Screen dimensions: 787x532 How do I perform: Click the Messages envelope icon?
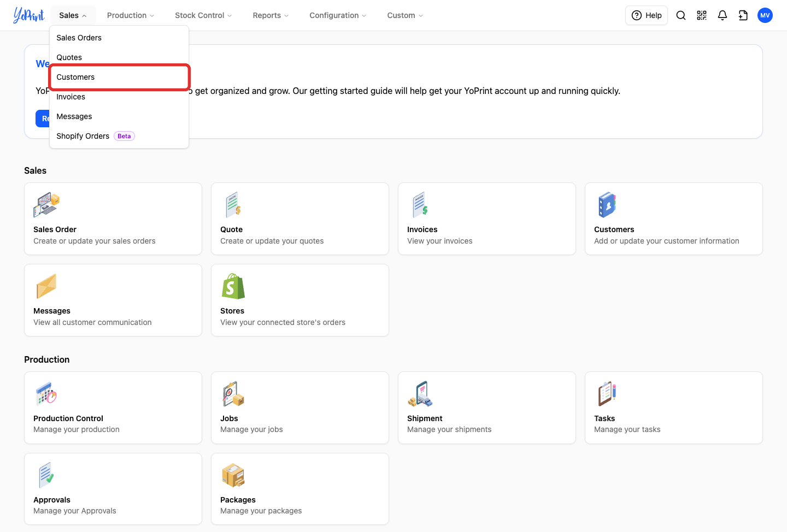[x=46, y=286]
